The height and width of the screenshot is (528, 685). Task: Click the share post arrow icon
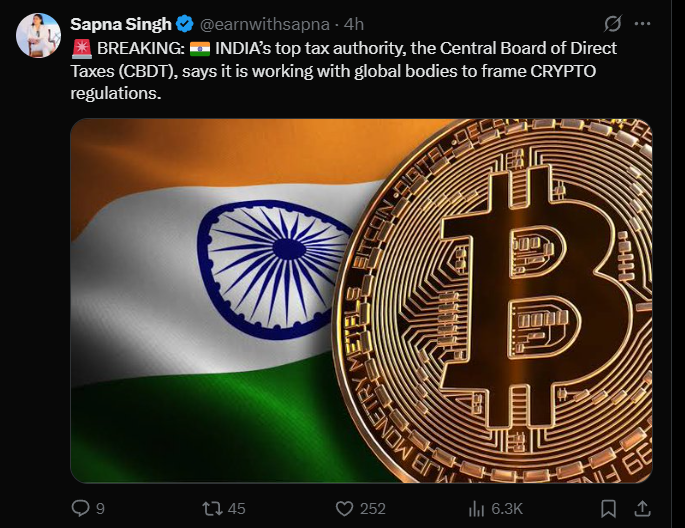click(643, 508)
